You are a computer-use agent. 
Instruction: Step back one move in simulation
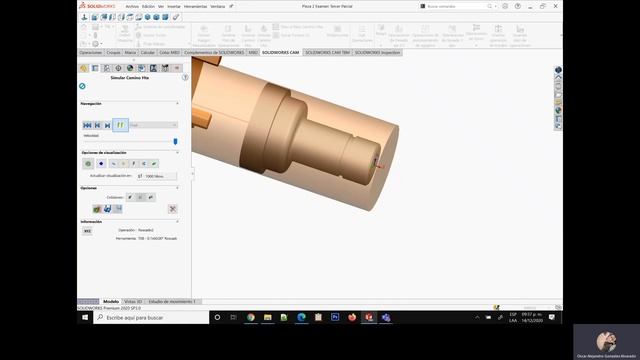pyautogui.click(x=98, y=125)
